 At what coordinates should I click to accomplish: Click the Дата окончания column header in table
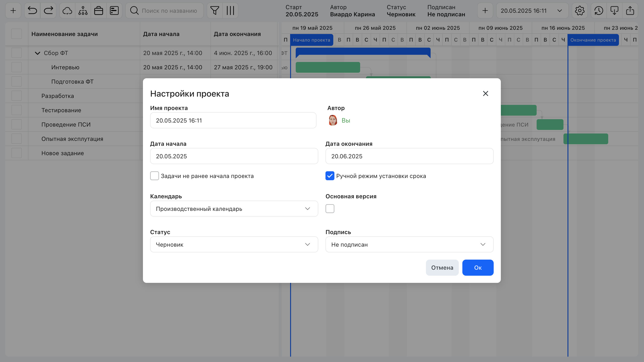click(244, 34)
